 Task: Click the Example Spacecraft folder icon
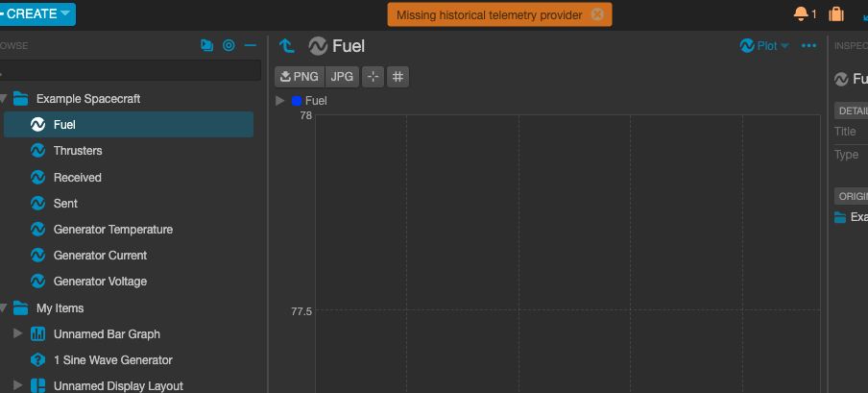(x=20, y=99)
